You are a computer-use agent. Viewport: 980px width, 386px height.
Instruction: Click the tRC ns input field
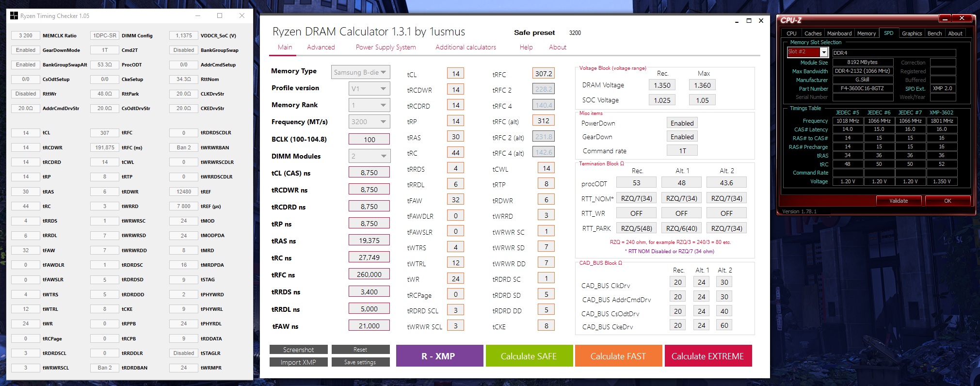tap(369, 257)
